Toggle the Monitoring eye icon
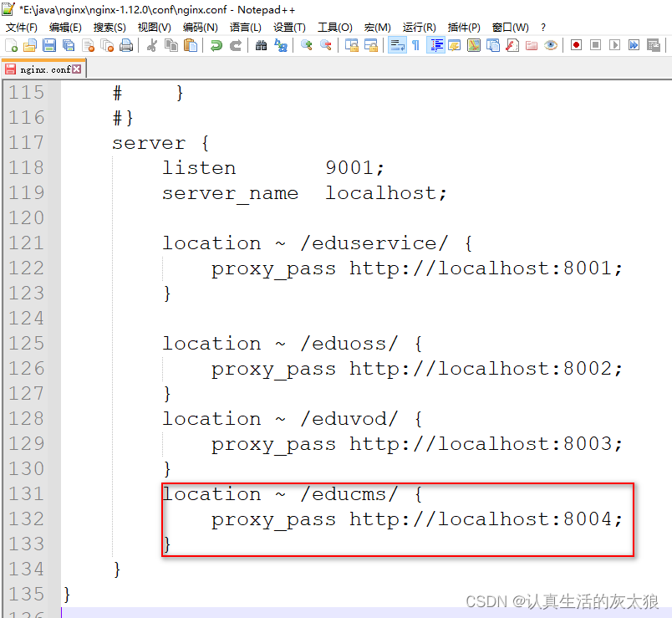The width and height of the screenshot is (672, 618). 551,45
